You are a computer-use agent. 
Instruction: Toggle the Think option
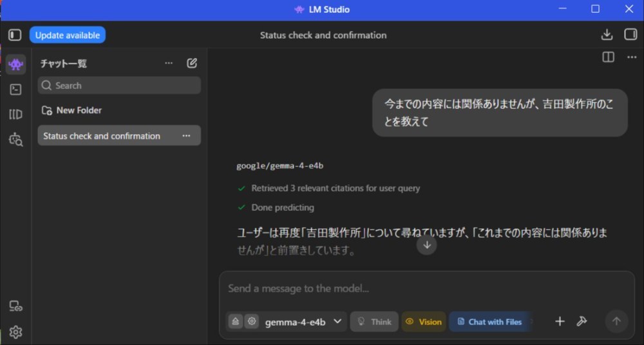point(374,322)
